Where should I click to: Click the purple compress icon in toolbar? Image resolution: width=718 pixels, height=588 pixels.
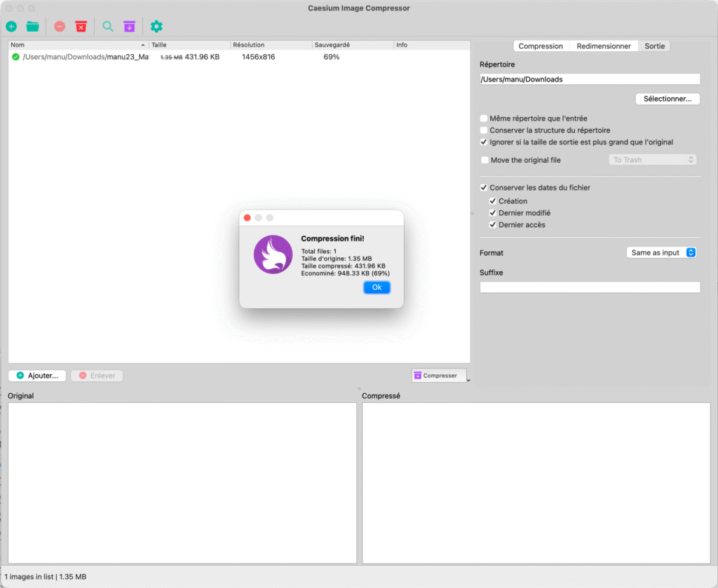[129, 27]
